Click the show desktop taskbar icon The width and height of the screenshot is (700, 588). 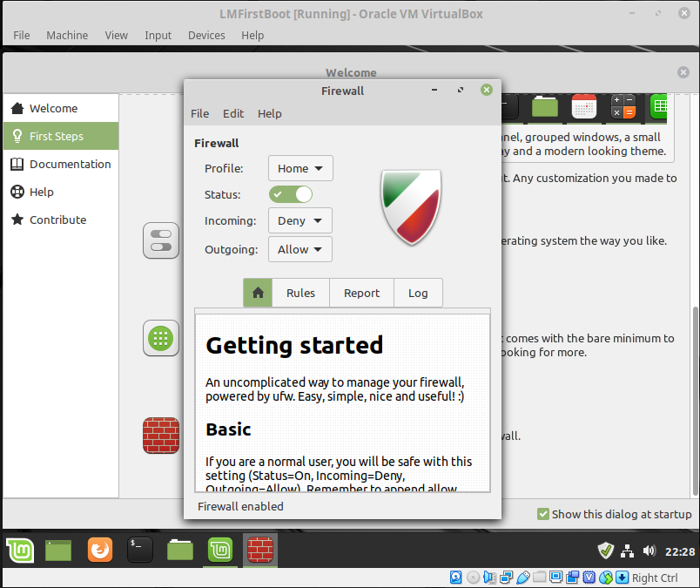coord(58,550)
